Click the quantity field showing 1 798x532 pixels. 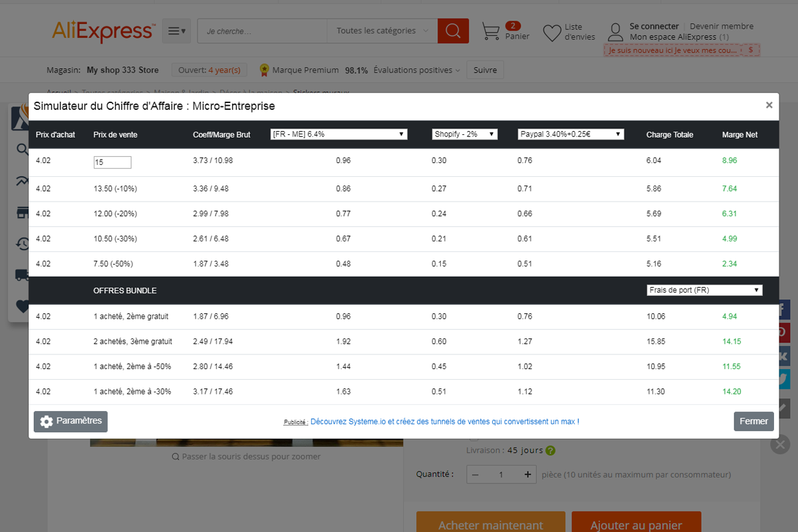tap(501, 475)
